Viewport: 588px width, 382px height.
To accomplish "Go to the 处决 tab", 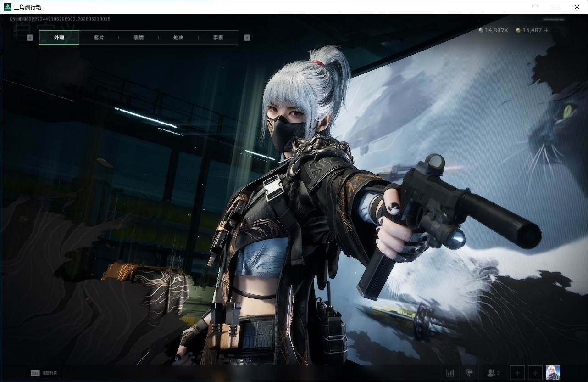I will pyautogui.click(x=178, y=38).
